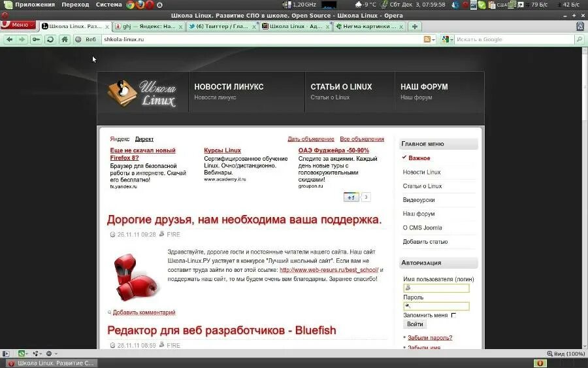Click the magnifier search button in the toolbar
The width and height of the screenshot is (588, 368).
[580, 39]
